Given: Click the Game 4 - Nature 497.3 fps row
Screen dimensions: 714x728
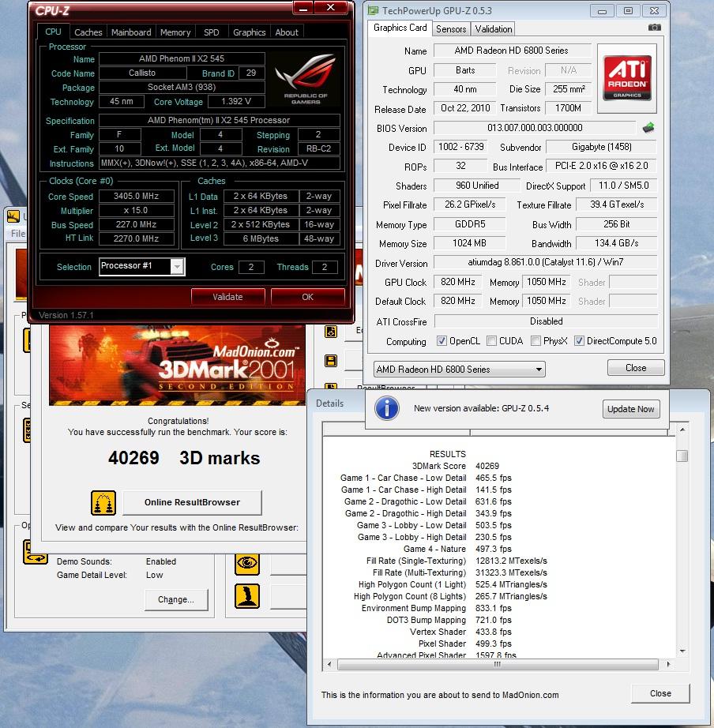Looking at the screenshot, I should tap(457, 549).
